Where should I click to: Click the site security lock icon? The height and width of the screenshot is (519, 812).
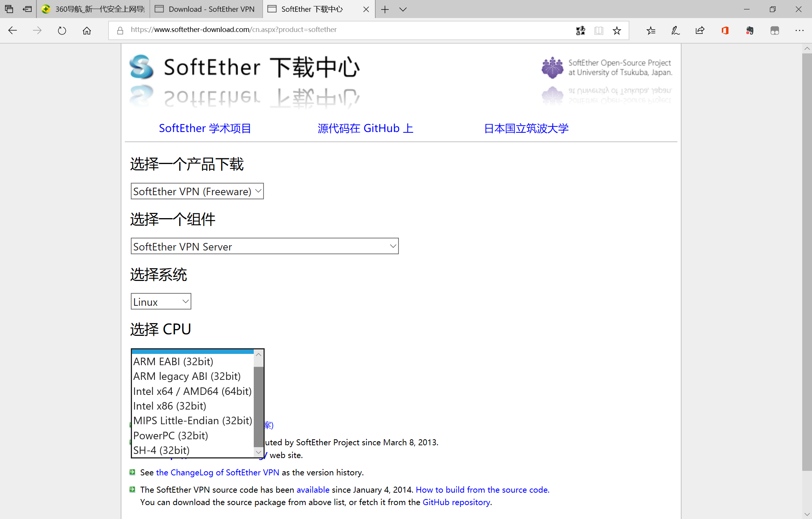click(x=120, y=30)
